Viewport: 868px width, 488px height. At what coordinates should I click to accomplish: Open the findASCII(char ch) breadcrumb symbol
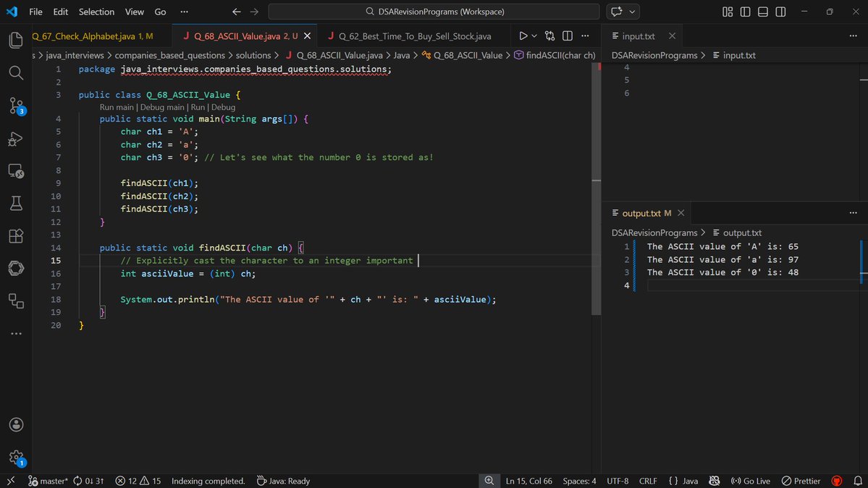click(555, 56)
